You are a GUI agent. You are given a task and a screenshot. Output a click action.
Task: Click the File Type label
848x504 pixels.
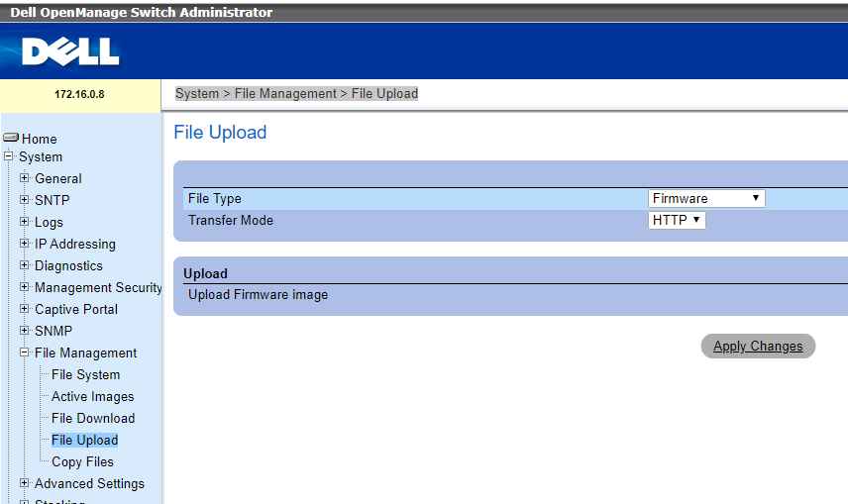[215, 198]
